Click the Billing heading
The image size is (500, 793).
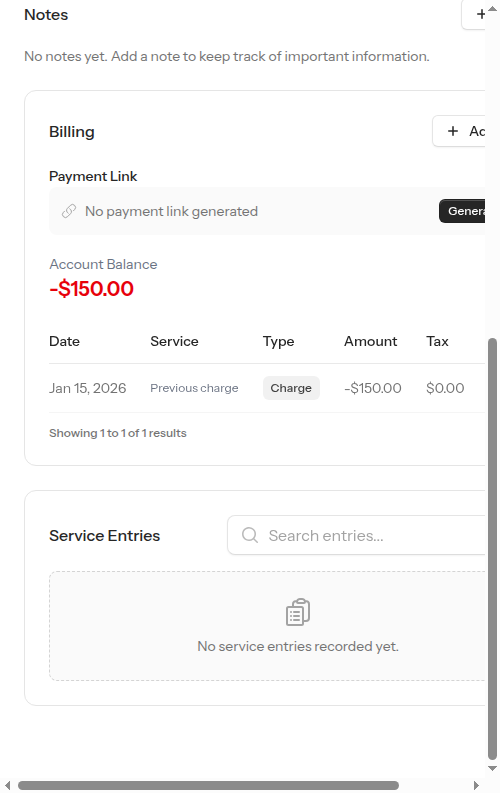(72, 131)
